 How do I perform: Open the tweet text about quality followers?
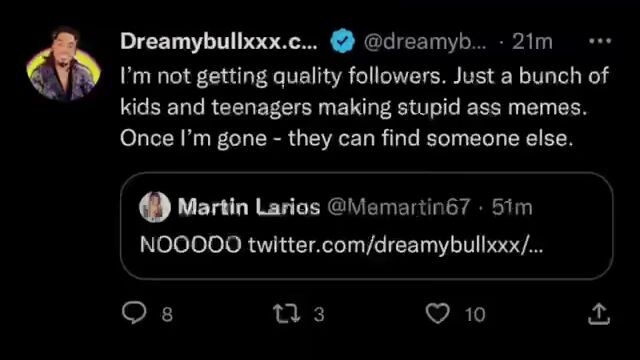[364, 107]
